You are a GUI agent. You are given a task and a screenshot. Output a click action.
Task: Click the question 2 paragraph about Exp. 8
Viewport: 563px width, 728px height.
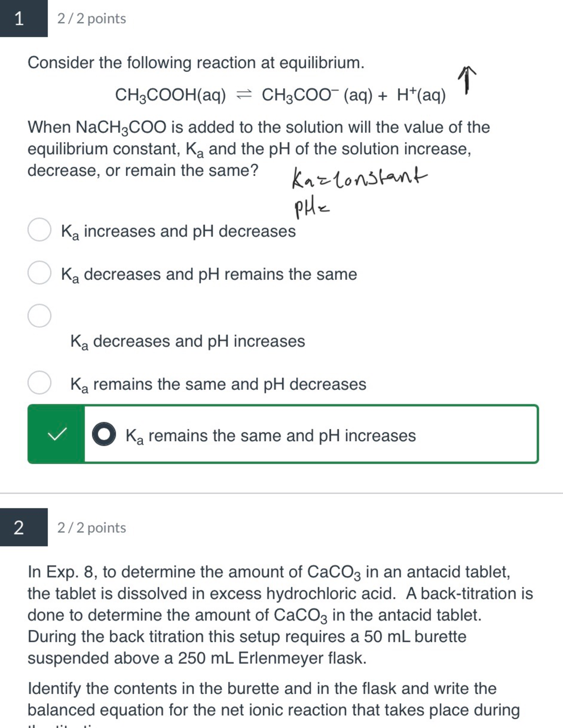(280, 614)
